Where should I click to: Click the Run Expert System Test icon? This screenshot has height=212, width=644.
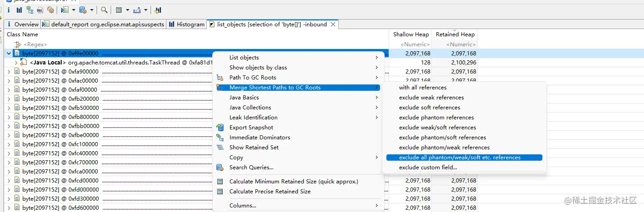64,10
